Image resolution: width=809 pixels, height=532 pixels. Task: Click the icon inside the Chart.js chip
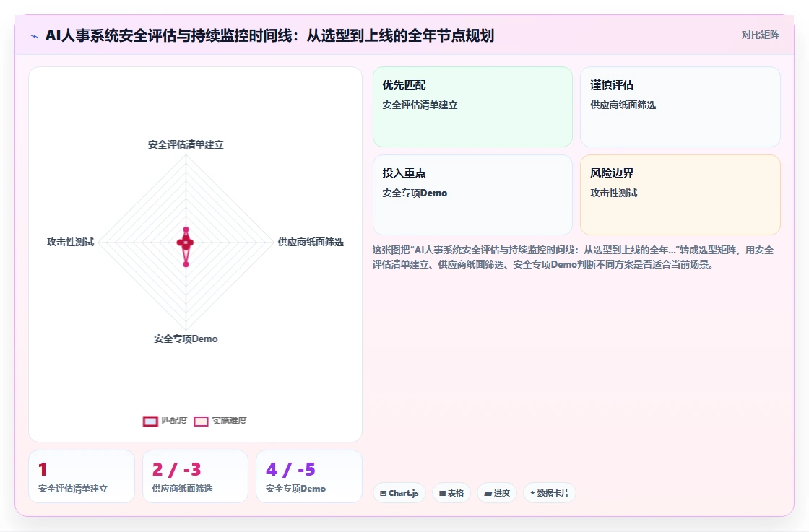coord(384,493)
